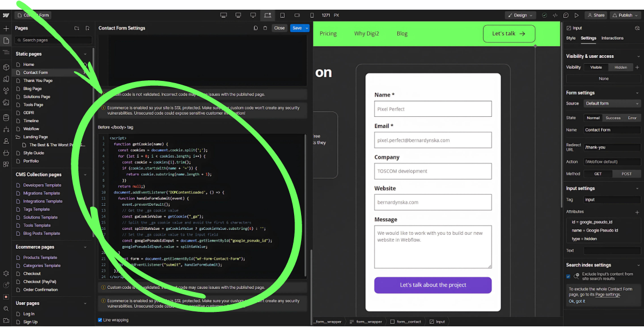644x336 pixels.
Task: Open the Design mode dropdown
Action: tap(520, 15)
